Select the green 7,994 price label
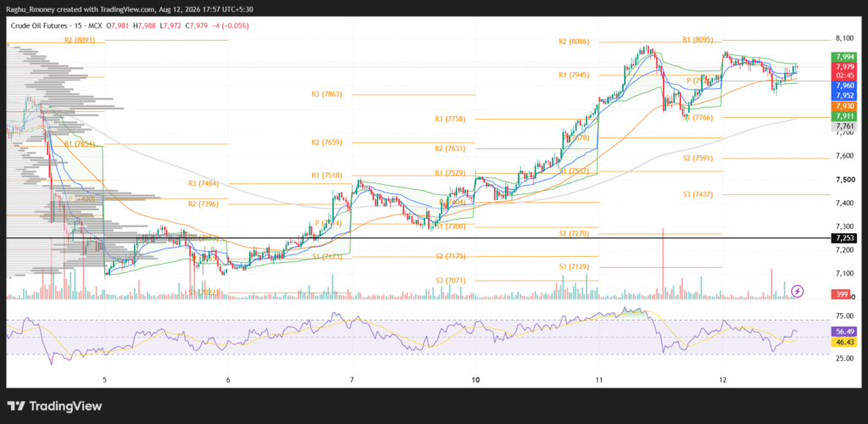 tap(845, 57)
